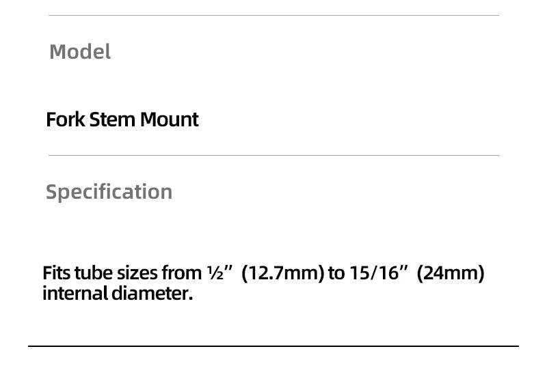Click the "(12.7mm)" value
This screenshot has width=547, height=392.
pos(282,274)
